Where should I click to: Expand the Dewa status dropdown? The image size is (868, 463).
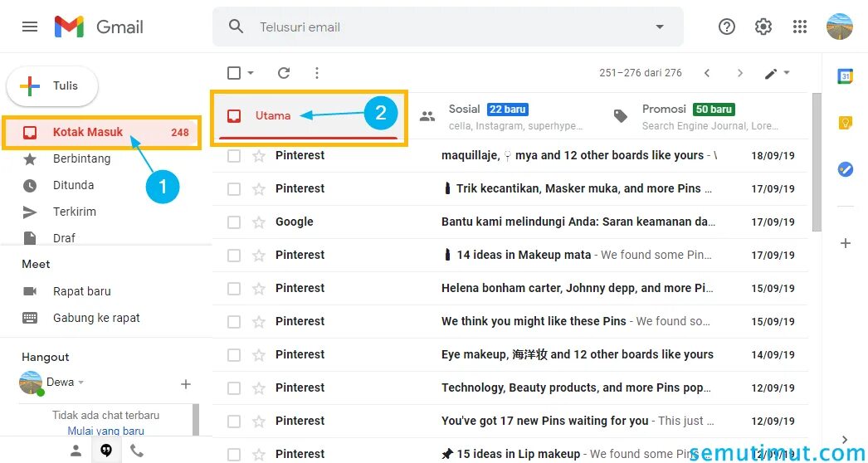[x=80, y=383]
